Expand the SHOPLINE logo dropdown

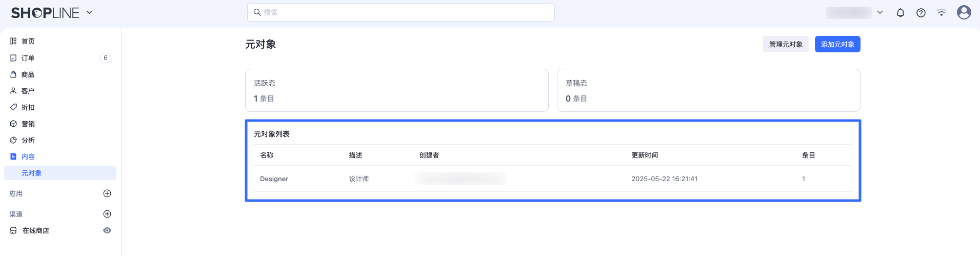pos(89,12)
